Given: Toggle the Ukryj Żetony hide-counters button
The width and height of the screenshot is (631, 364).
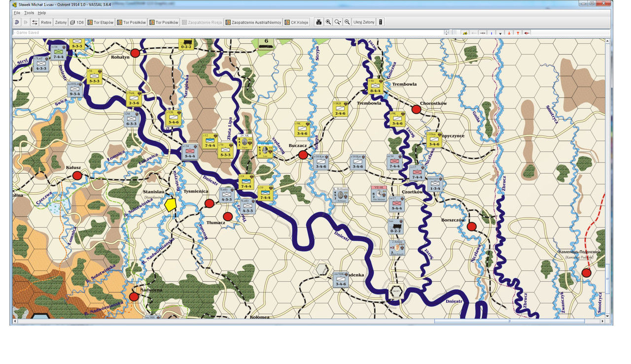Looking at the screenshot, I should [x=364, y=22].
